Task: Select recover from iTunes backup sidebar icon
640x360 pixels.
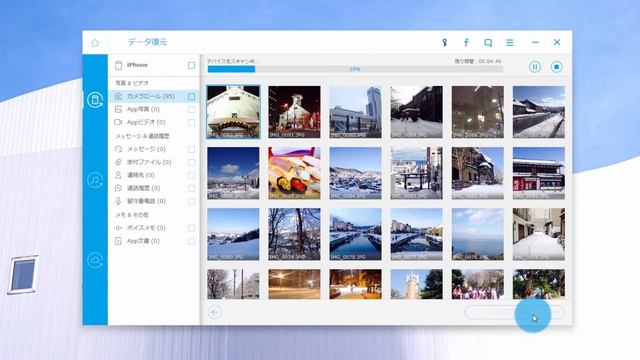Action: point(95,180)
